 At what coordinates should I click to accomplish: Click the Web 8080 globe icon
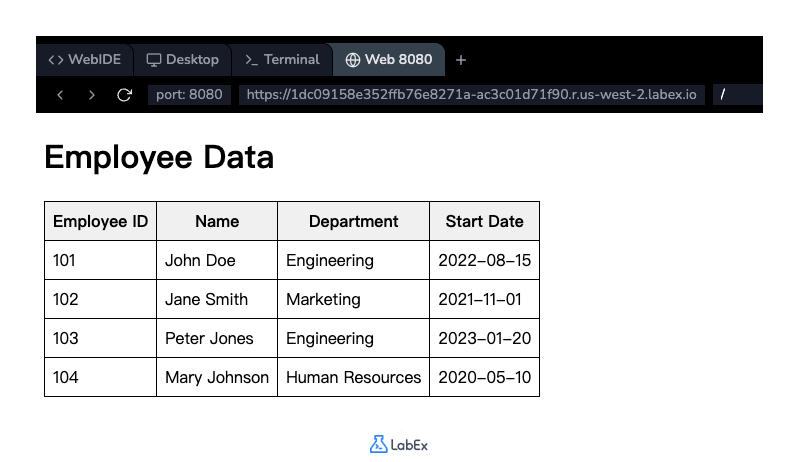pyautogui.click(x=352, y=60)
